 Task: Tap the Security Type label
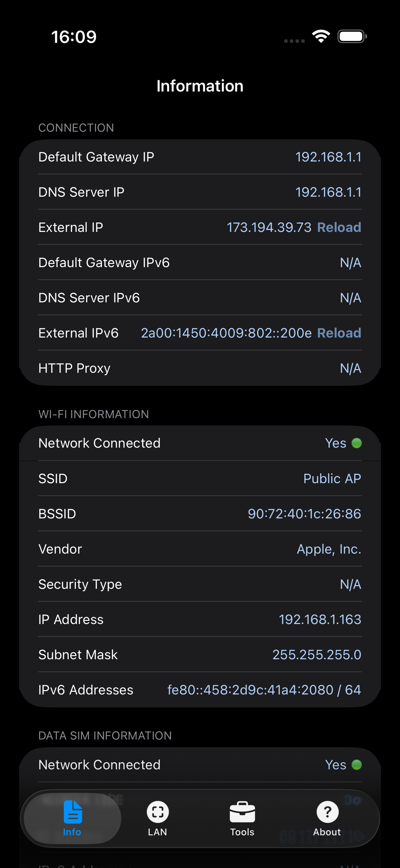click(80, 584)
